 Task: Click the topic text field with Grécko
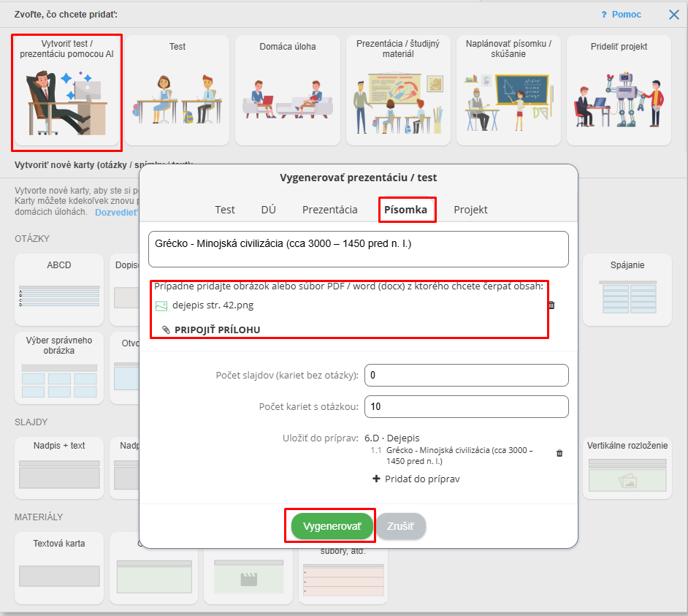click(358, 249)
